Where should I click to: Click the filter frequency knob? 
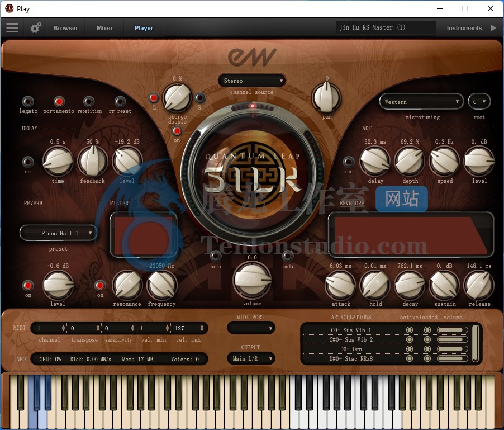pos(161,285)
